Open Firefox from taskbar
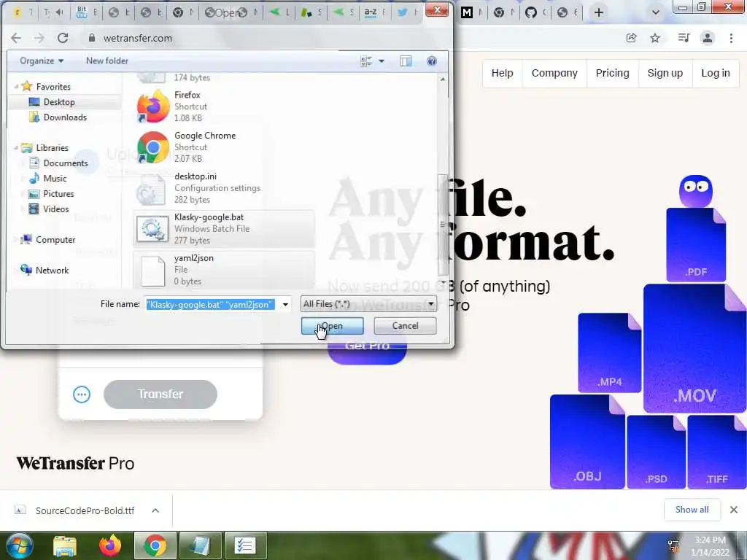Screen dimensions: 747x560 109,545
